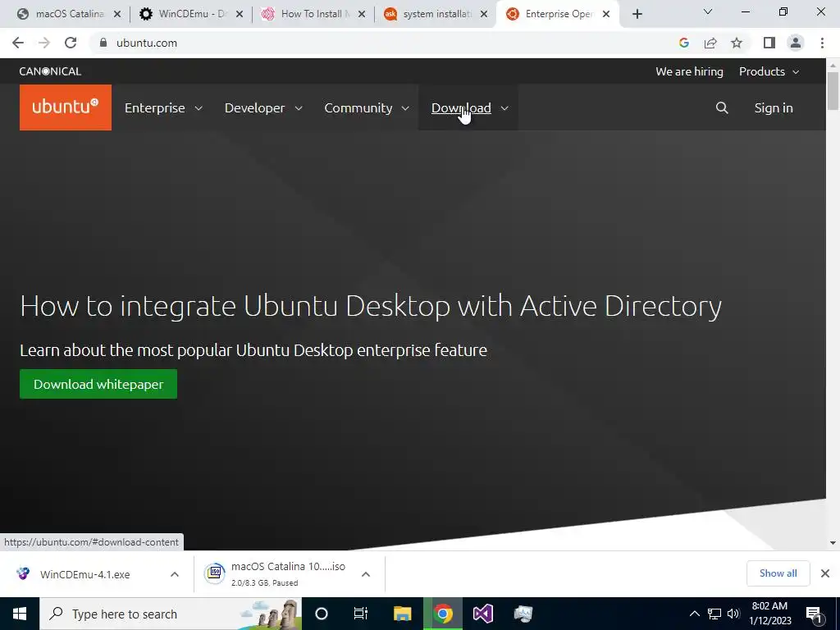
Task: Expand the Developer menu
Action: point(263,107)
